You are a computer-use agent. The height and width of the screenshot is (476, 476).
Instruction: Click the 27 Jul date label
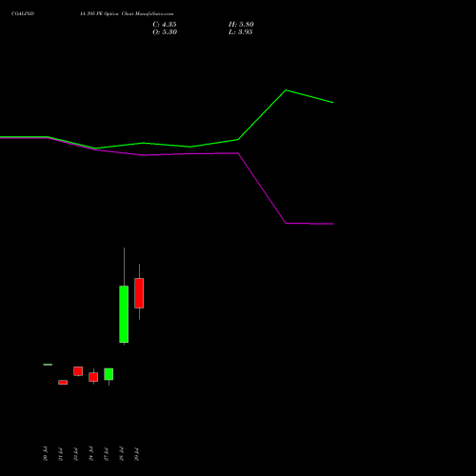[x=106, y=454]
